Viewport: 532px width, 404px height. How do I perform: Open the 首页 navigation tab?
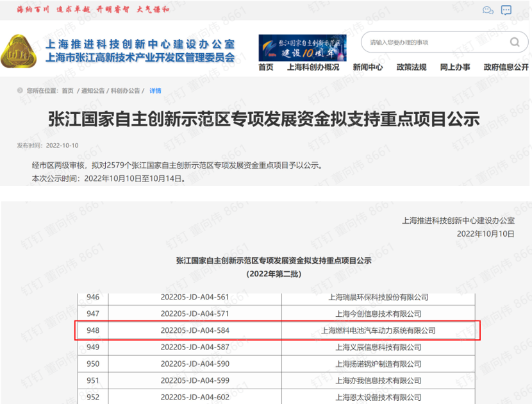[x=265, y=67]
